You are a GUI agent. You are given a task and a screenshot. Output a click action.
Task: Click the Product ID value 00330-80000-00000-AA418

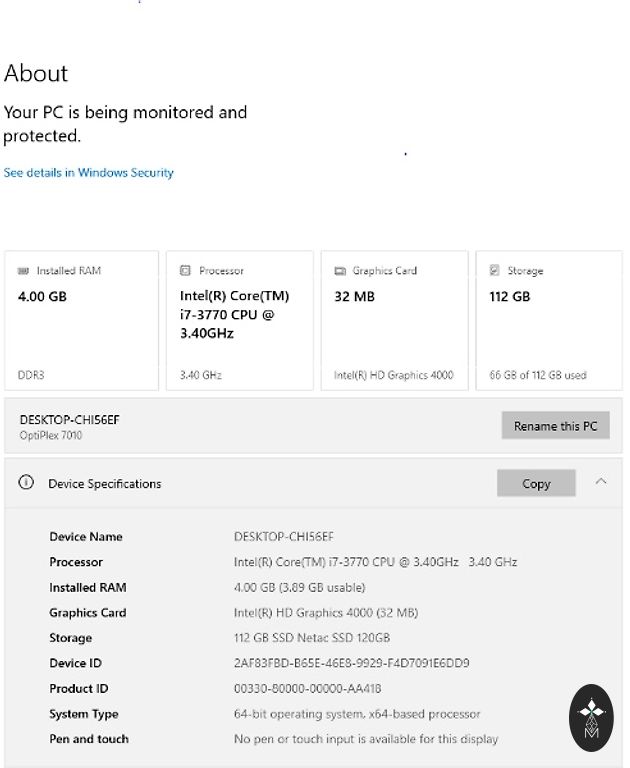(x=307, y=689)
